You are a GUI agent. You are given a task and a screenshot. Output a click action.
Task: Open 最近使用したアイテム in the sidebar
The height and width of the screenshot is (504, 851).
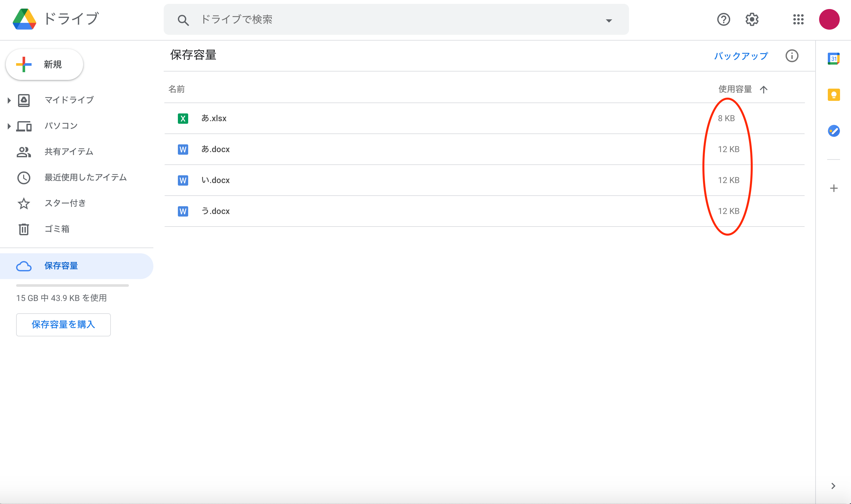(x=86, y=178)
